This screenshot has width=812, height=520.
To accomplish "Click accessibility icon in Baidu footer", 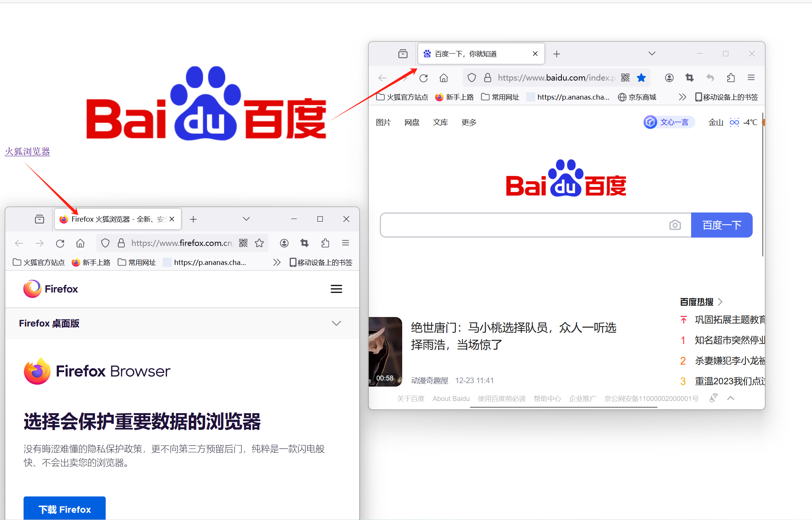I will pyautogui.click(x=714, y=398).
